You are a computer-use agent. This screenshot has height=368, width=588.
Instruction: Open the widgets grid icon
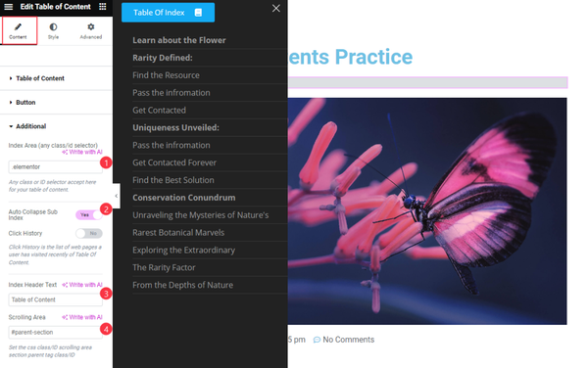102,7
